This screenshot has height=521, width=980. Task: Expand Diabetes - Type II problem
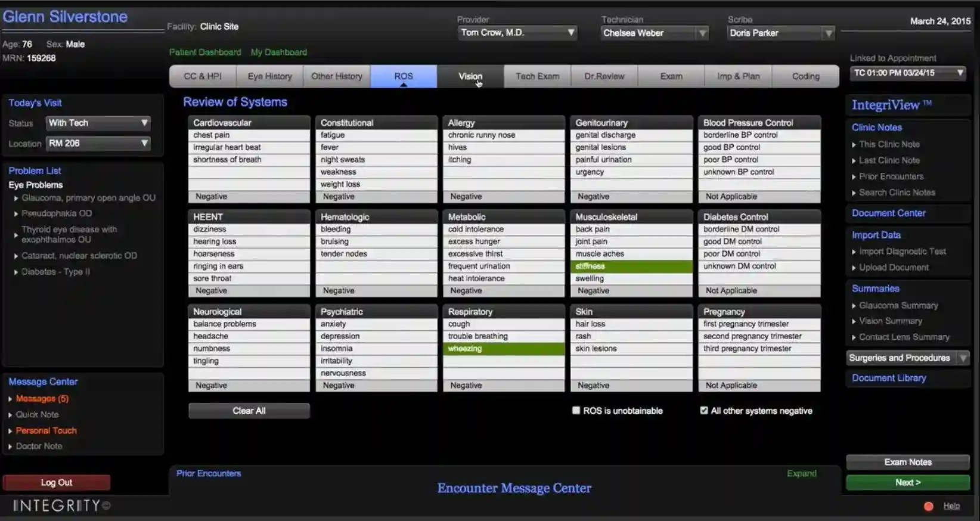click(x=55, y=272)
